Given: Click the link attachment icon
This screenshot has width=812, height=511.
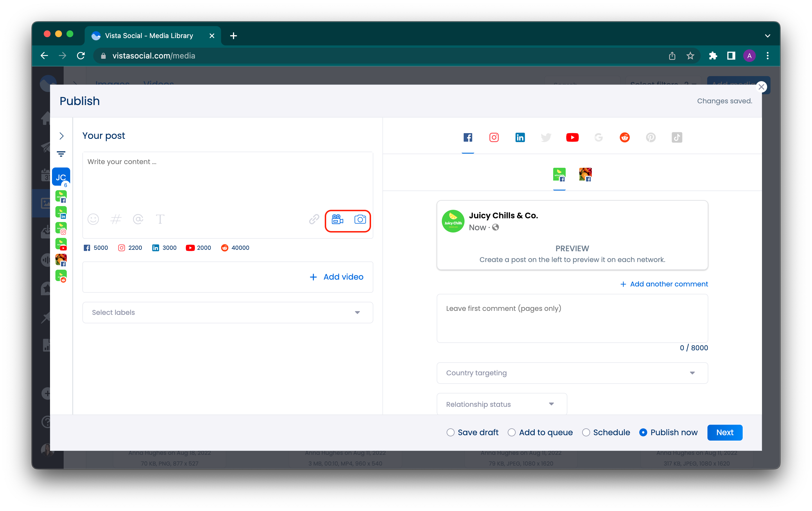Looking at the screenshot, I should point(314,219).
